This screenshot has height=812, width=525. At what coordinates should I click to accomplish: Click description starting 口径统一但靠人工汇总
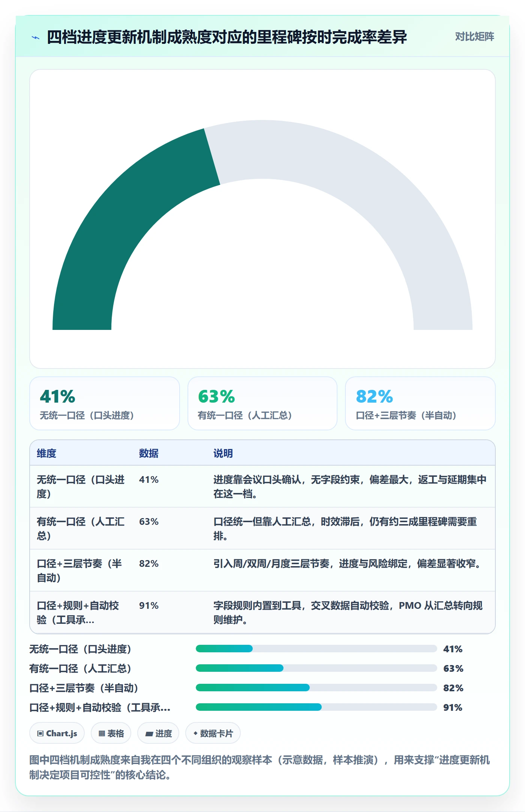(x=345, y=529)
